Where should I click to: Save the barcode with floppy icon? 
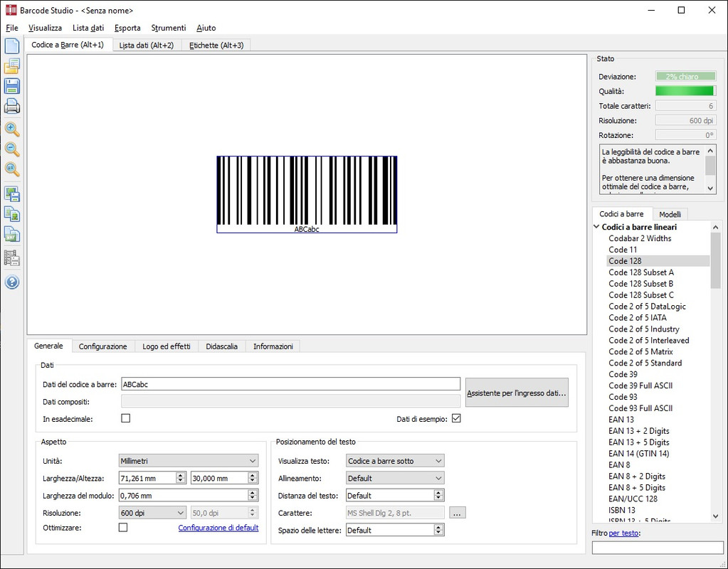point(11,86)
